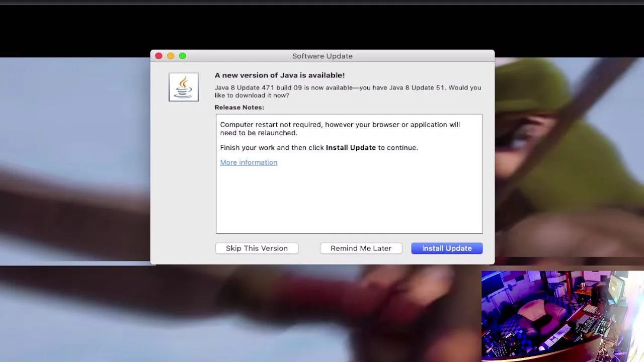Click 'A new version of Java is available!' heading
Viewport: 644px width, 362px height.
pyautogui.click(x=280, y=75)
